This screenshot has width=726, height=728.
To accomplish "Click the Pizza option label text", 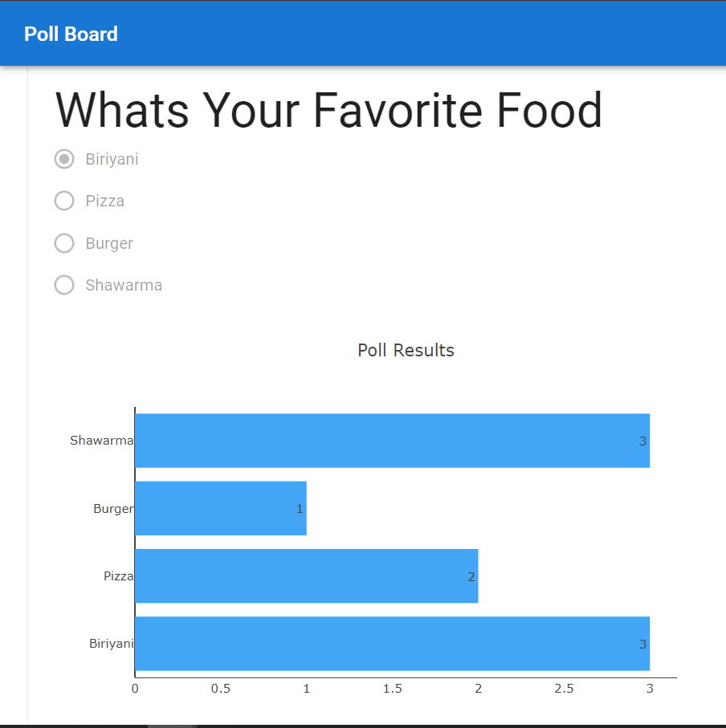I will 105,201.
